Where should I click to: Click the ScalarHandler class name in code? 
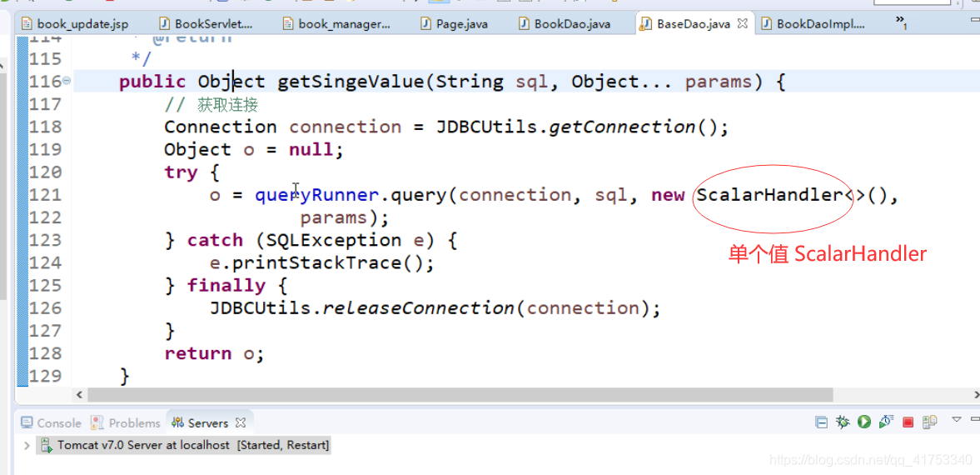769,195
